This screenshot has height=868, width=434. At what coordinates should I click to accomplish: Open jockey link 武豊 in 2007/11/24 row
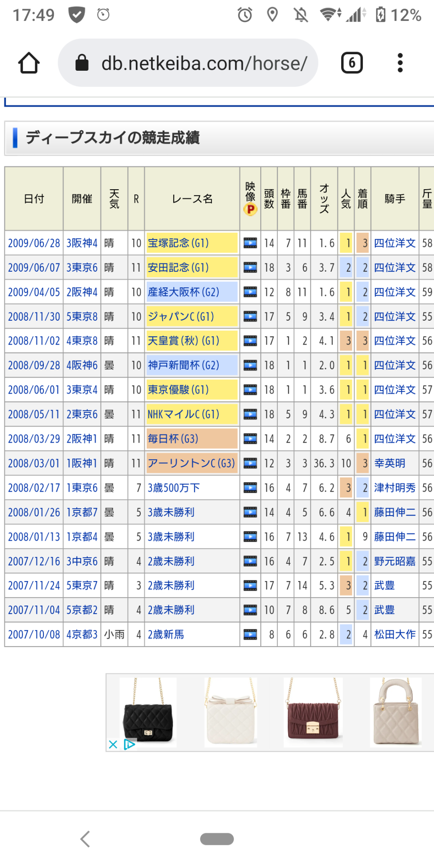[385, 585]
